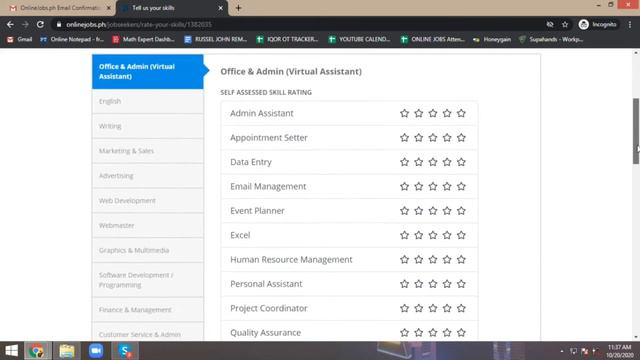Click the page's vertical scrollbar thumb

point(636,131)
